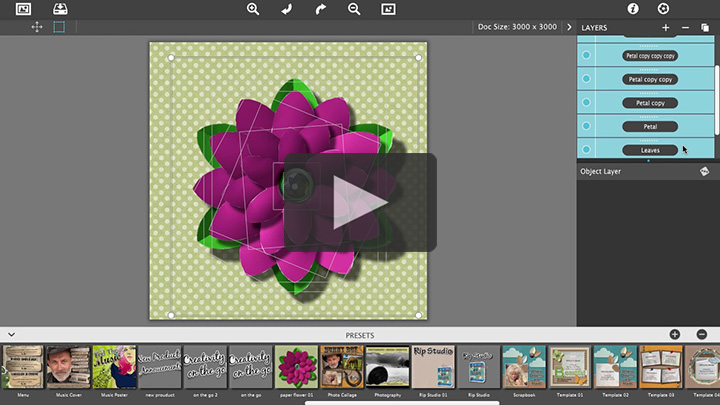Select the Move tool
Image resolution: width=720 pixels, height=405 pixels.
coord(37,27)
